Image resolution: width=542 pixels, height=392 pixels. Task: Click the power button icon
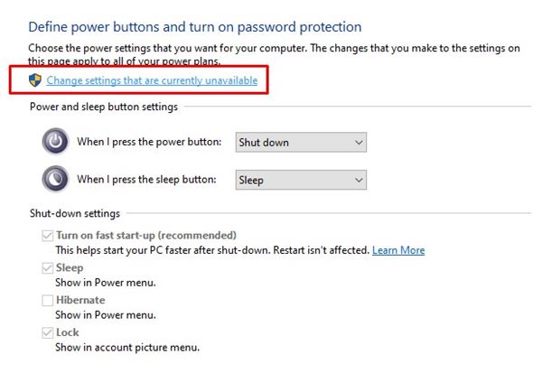pyautogui.click(x=55, y=141)
